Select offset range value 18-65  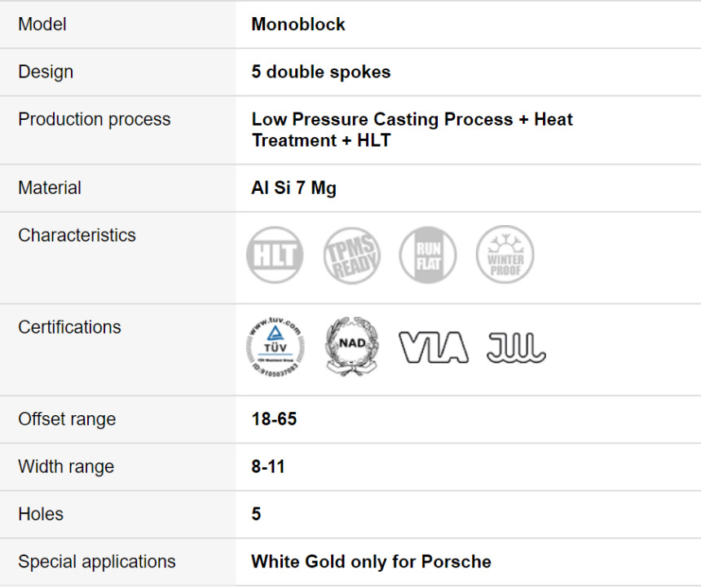pos(274,419)
